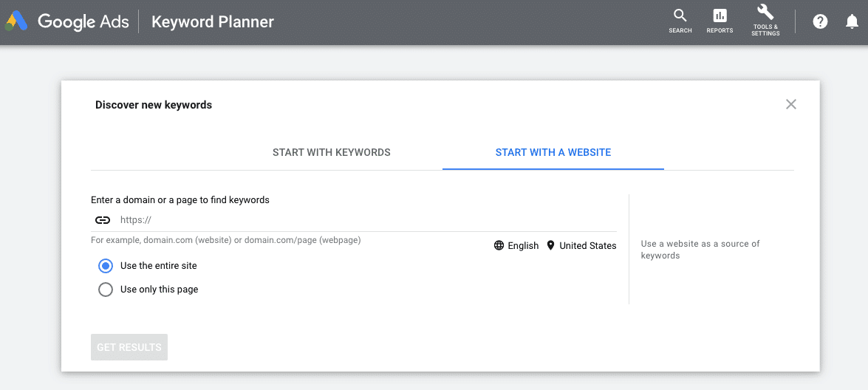Click the Discover new keywords heading
The width and height of the screenshot is (868, 390).
point(154,105)
